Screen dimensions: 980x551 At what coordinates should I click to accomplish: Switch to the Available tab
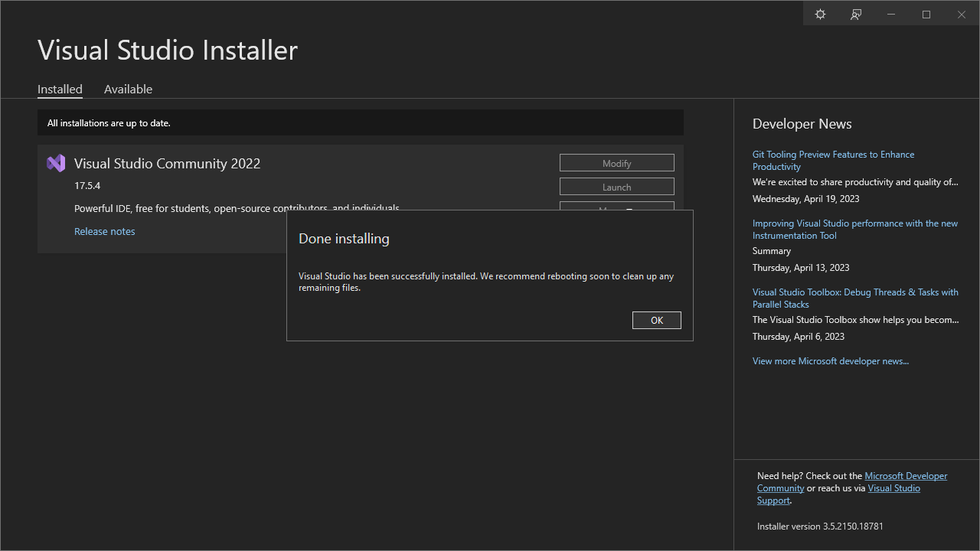tap(128, 89)
